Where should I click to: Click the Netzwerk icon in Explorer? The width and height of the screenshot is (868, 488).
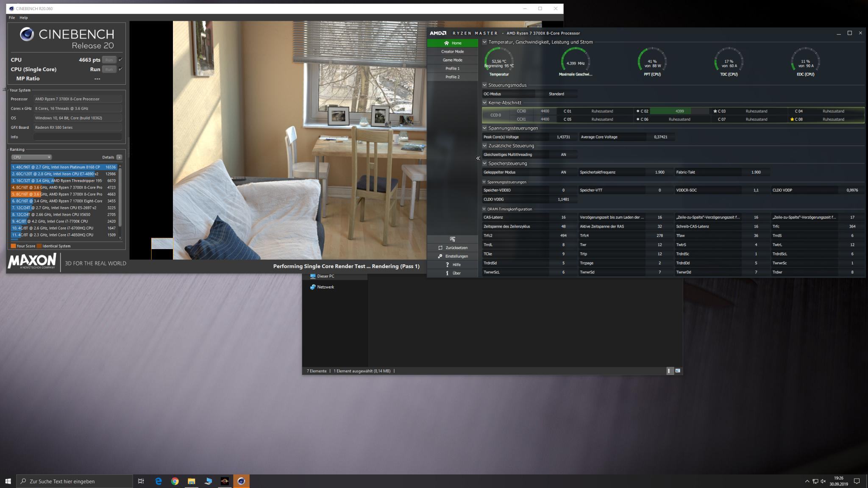pos(313,287)
